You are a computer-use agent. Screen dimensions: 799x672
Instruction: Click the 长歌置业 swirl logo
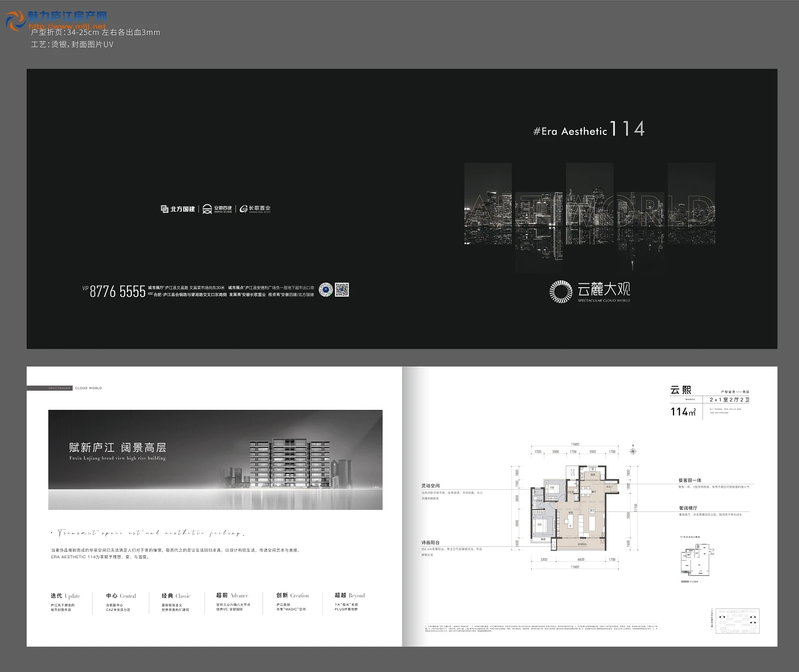[x=243, y=209]
